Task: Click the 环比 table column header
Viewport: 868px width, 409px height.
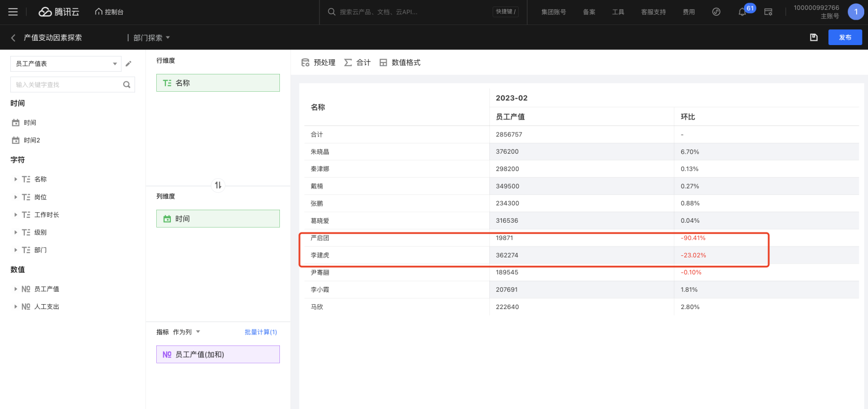Action: click(688, 117)
